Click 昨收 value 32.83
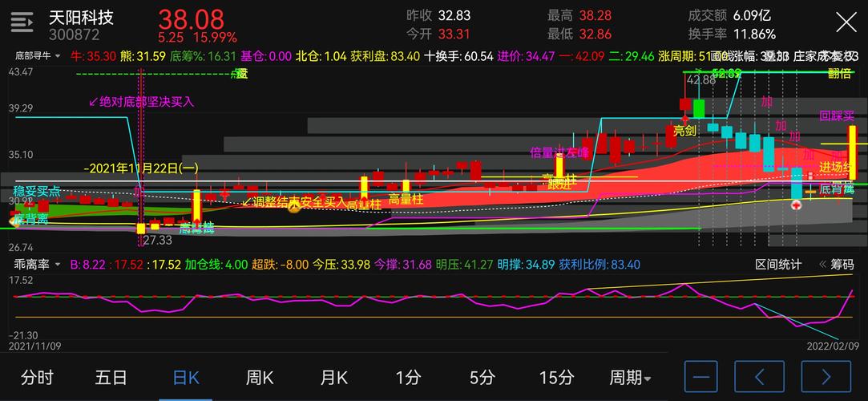The image size is (868, 401). click(454, 15)
